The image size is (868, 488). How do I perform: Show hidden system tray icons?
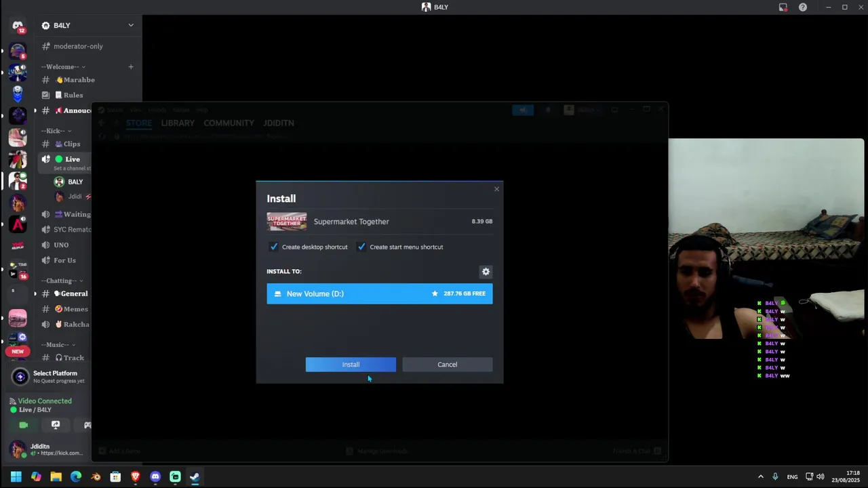[760, 476]
